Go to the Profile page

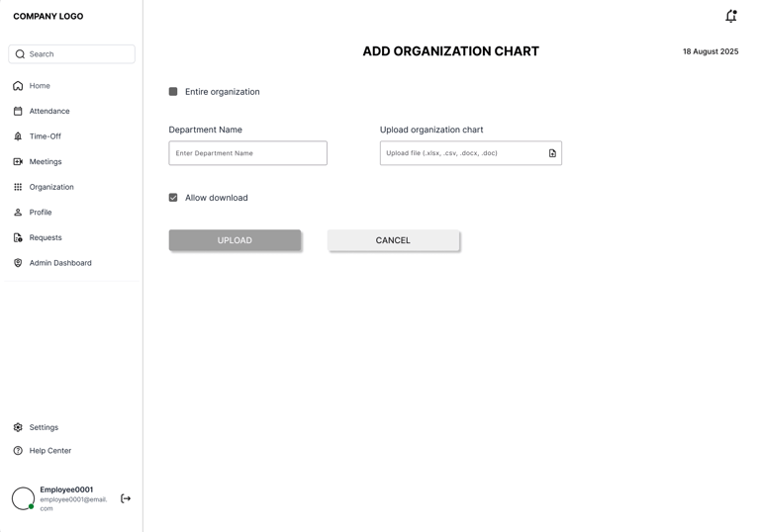pyautogui.click(x=40, y=213)
